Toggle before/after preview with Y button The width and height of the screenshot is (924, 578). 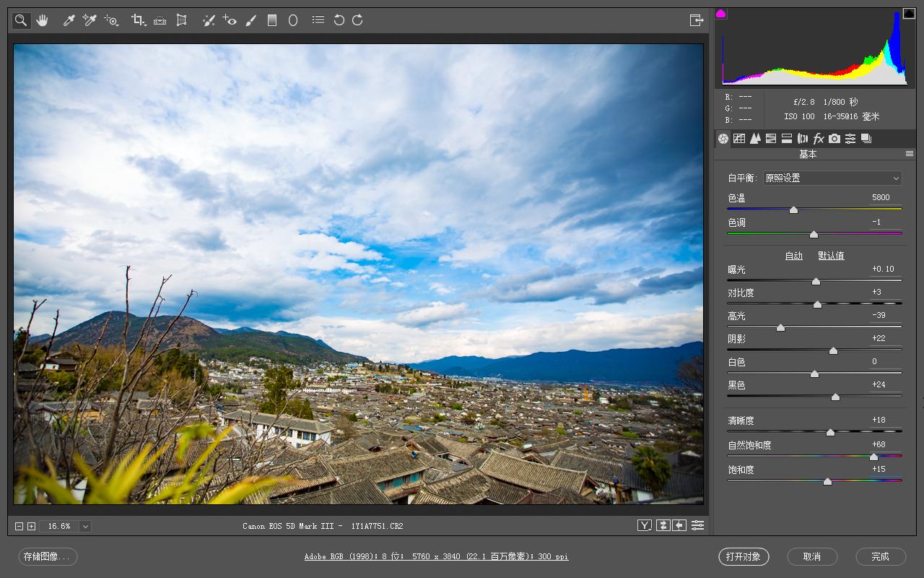click(645, 525)
